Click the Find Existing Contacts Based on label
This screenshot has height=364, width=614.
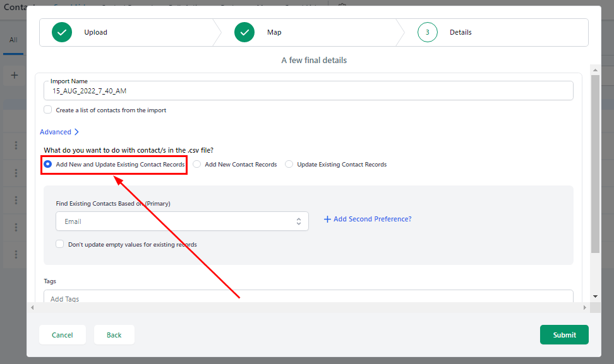113,203
